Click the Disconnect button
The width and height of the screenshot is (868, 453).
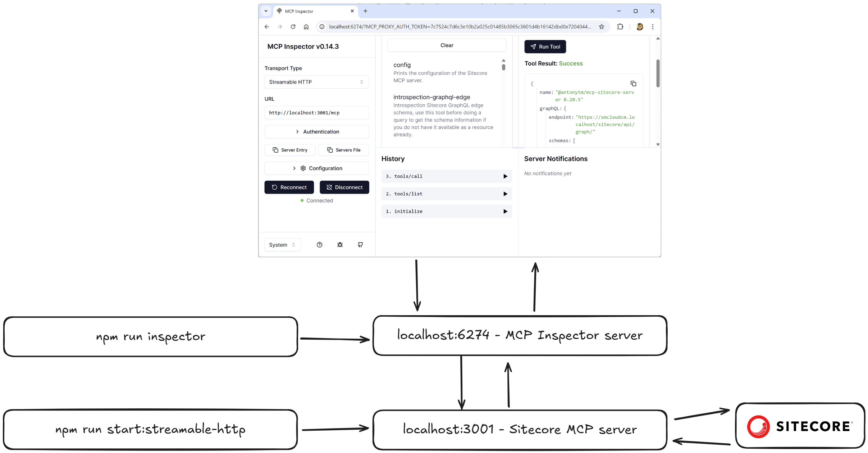click(344, 187)
